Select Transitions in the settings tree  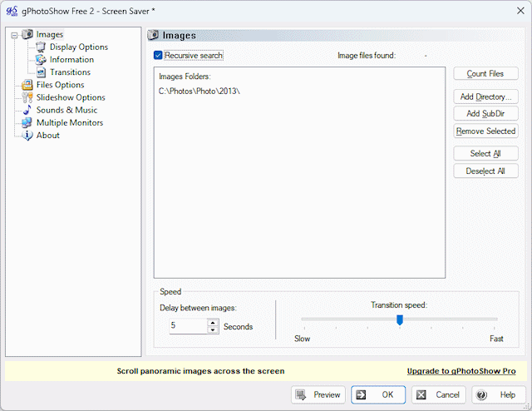pos(70,72)
